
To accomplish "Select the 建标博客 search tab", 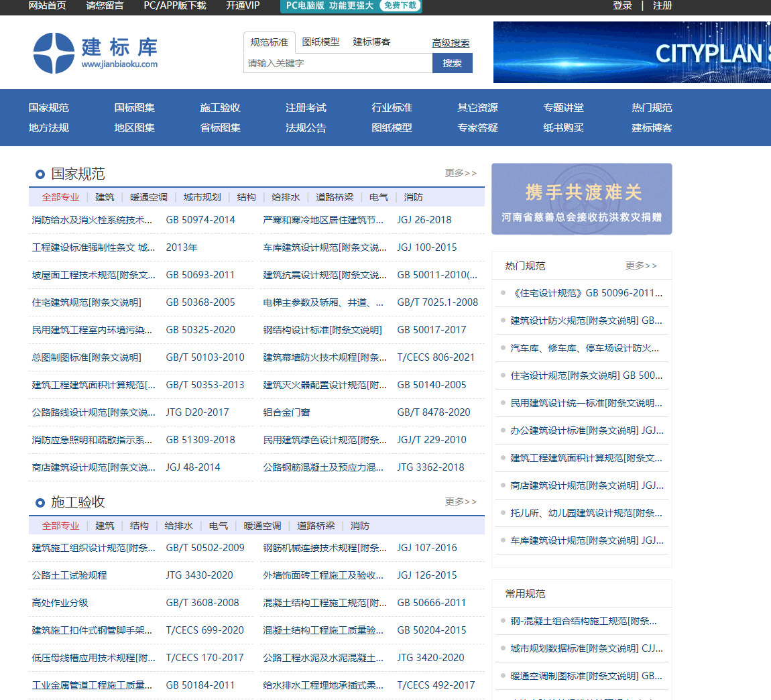I will 371,42.
